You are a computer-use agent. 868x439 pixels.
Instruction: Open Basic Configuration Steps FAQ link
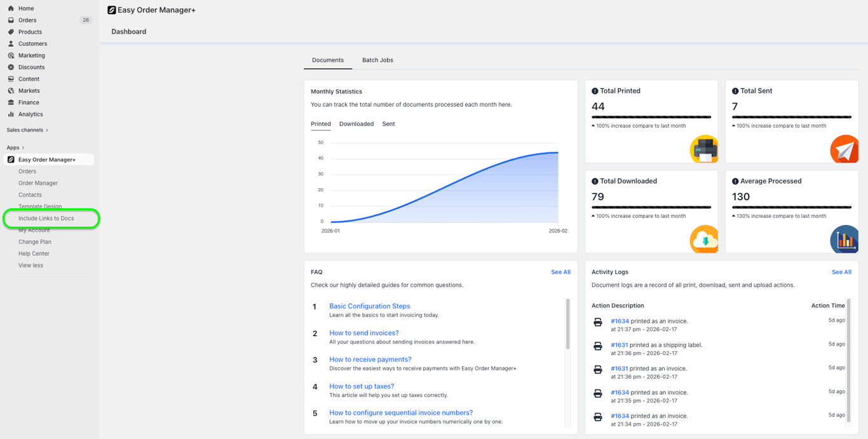click(369, 306)
